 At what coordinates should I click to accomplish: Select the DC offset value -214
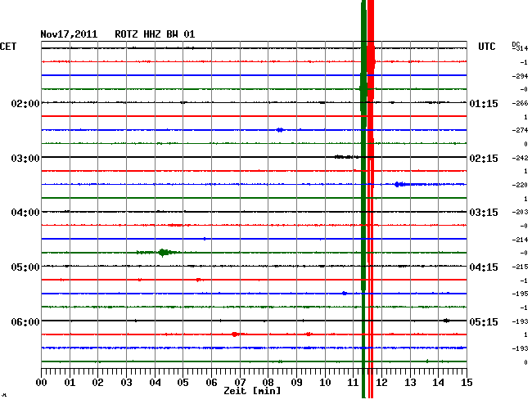click(x=520, y=240)
